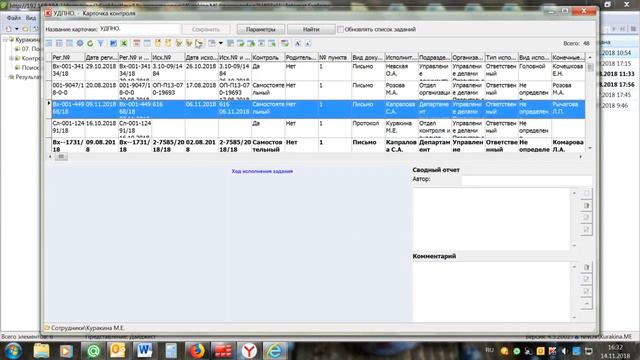640x360 pixels.
Task: Switch the RU input language indicator
Action: point(489,350)
